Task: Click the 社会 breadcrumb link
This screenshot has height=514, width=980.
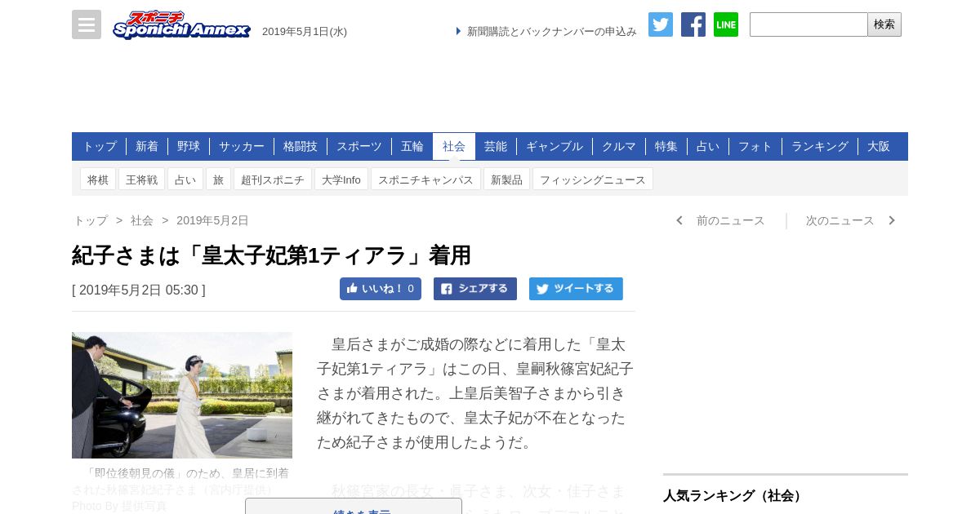Action: [142, 220]
